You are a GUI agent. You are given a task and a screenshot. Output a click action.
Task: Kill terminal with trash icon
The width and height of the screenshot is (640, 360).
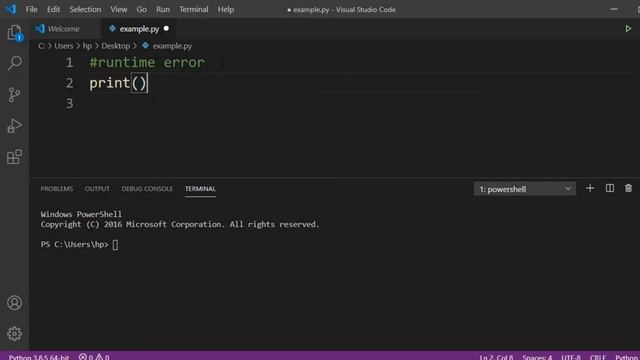pos(629,188)
